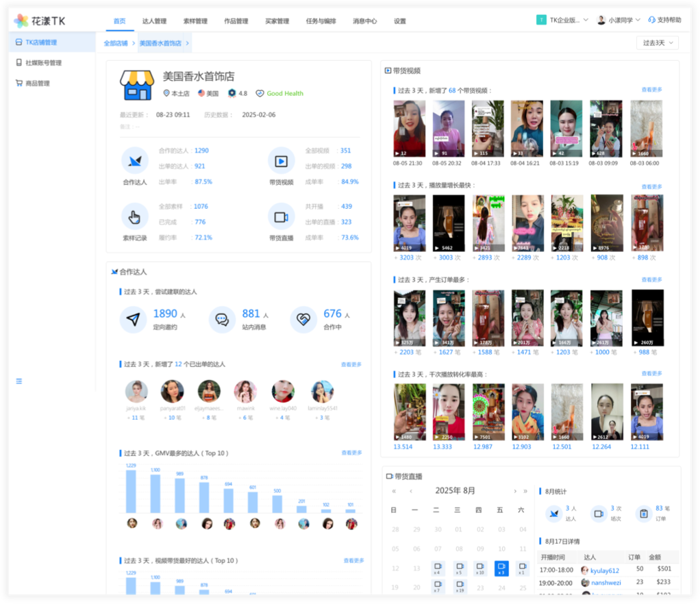The width and height of the screenshot is (700, 604).
Task: Click the 素样记录 hand pointer icon
Action: (135, 217)
